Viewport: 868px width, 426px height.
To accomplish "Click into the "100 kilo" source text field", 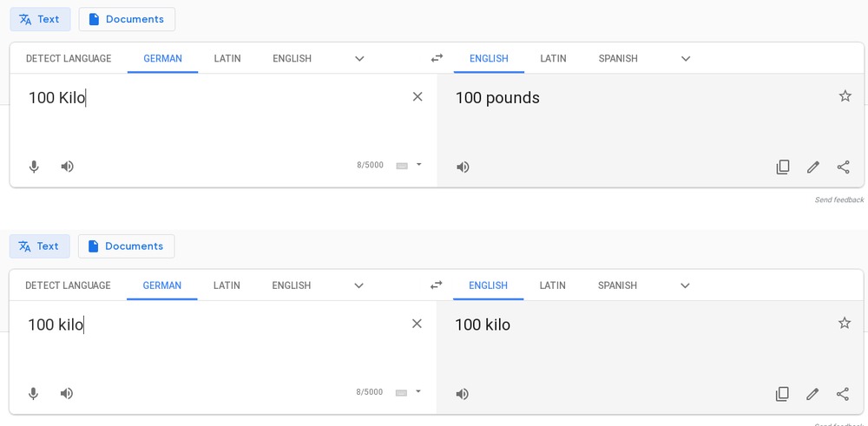I will [x=222, y=343].
